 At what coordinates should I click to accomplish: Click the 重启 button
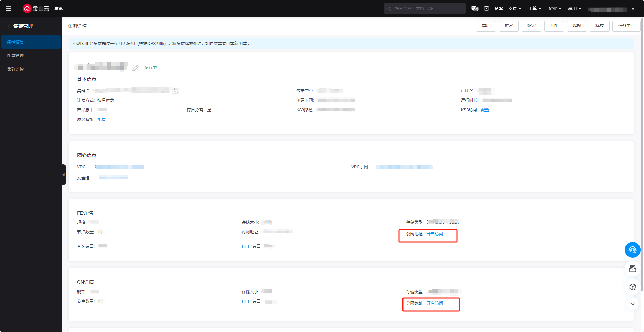click(x=486, y=26)
